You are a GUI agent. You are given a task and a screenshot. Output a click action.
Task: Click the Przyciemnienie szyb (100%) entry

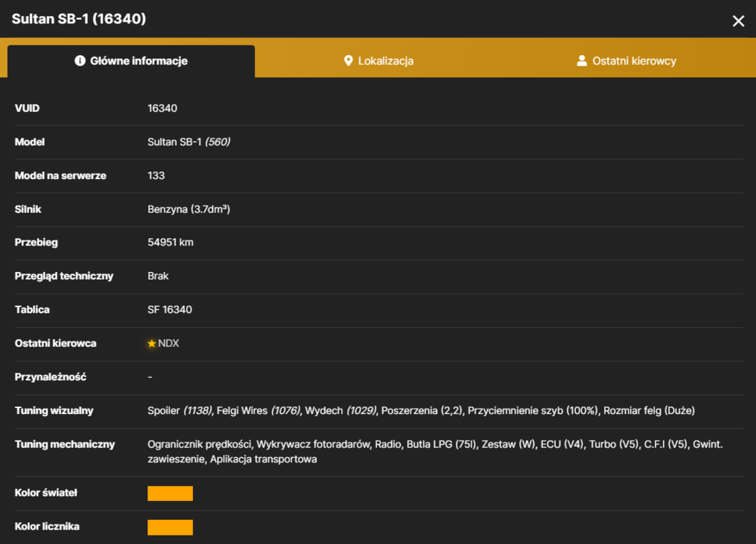point(533,410)
